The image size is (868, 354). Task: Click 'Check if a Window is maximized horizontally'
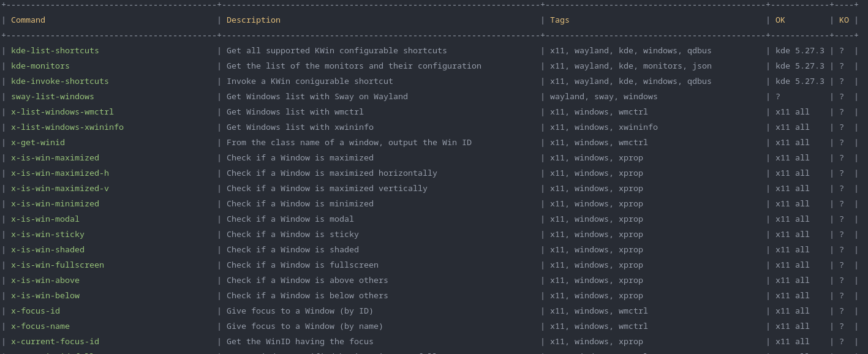tap(332, 173)
